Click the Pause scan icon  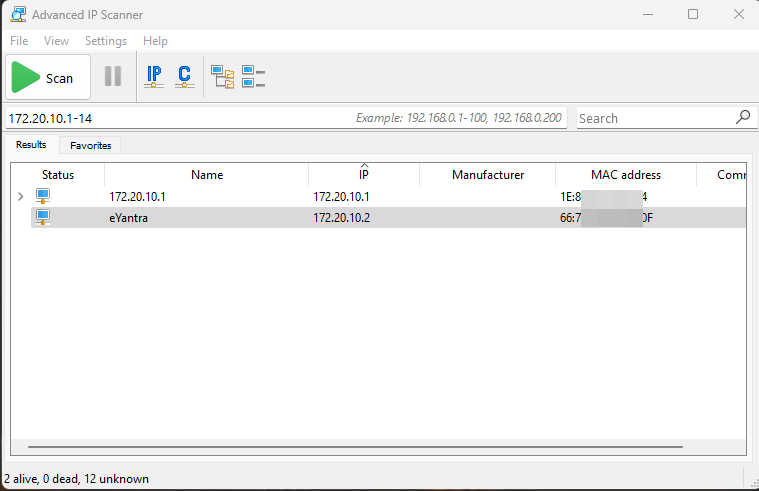tap(113, 77)
